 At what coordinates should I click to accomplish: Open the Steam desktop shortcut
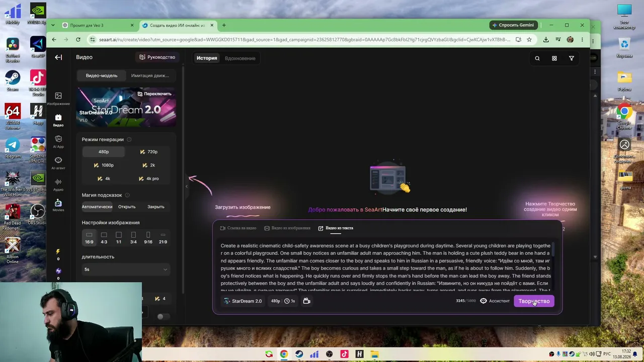pyautogui.click(x=13, y=80)
